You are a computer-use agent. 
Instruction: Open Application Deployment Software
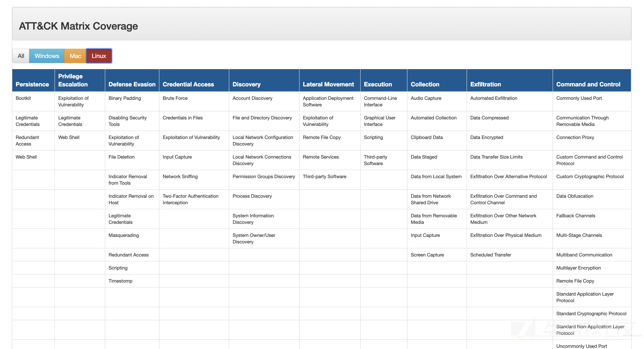[x=328, y=102]
